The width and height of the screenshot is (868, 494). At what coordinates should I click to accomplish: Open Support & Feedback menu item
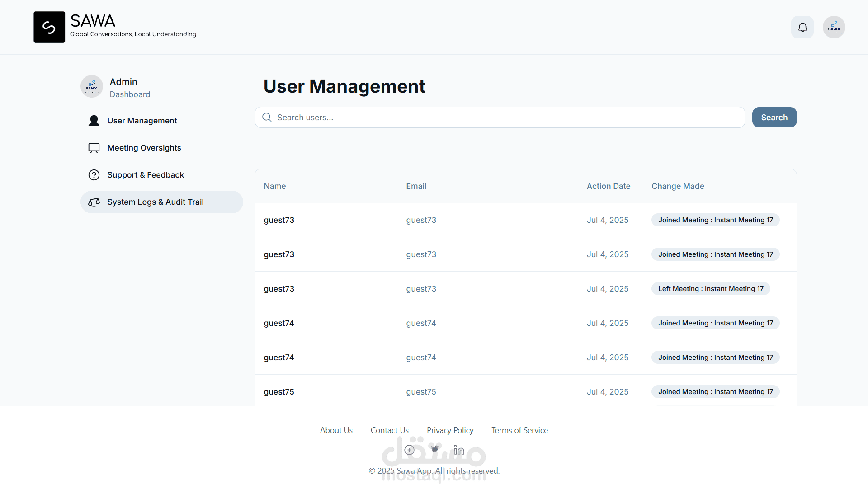pyautogui.click(x=145, y=175)
